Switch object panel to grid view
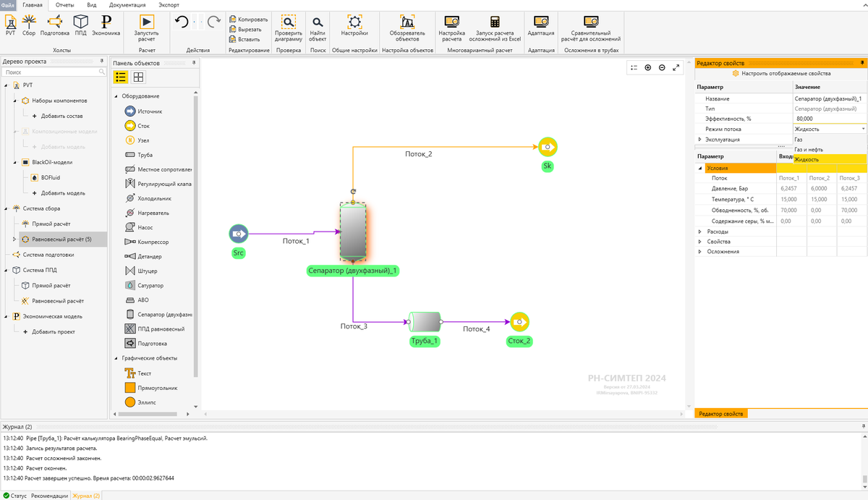The image size is (868, 500). pos(138,77)
